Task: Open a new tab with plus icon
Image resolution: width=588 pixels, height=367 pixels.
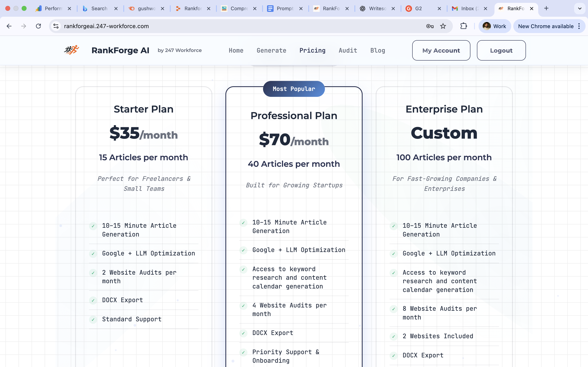Action: [x=546, y=9]
